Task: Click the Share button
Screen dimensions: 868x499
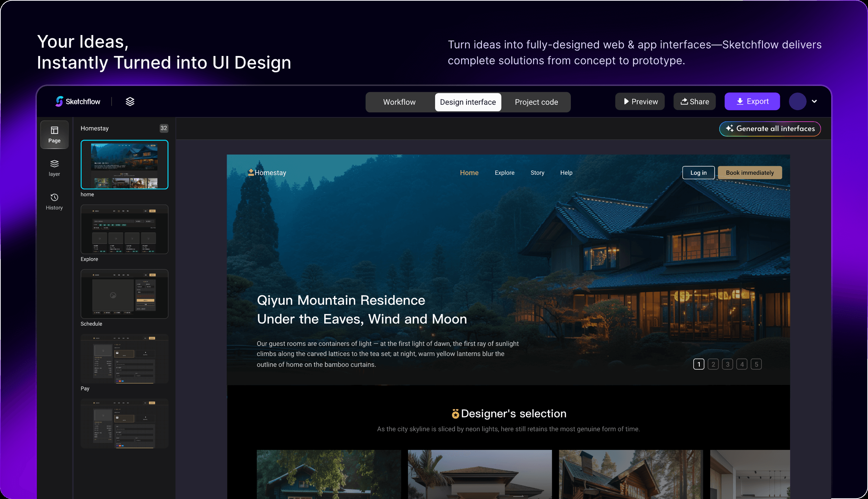Action: 695,101
